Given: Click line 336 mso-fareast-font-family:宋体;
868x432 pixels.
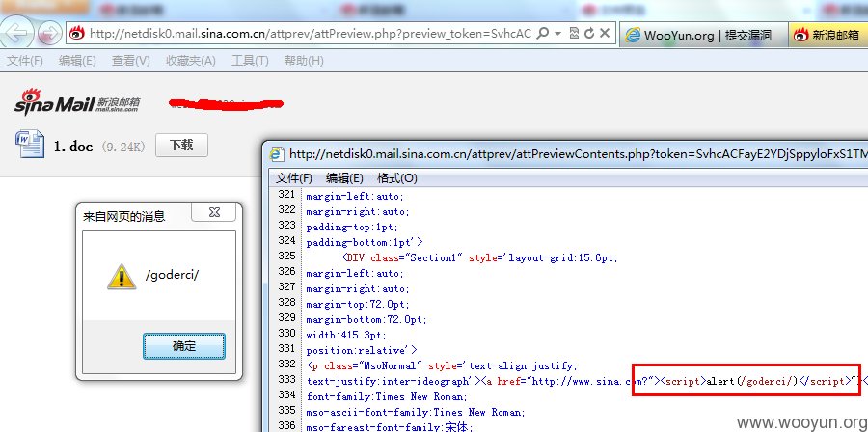Looking at the screenshot, I should [x=388, y=426].
